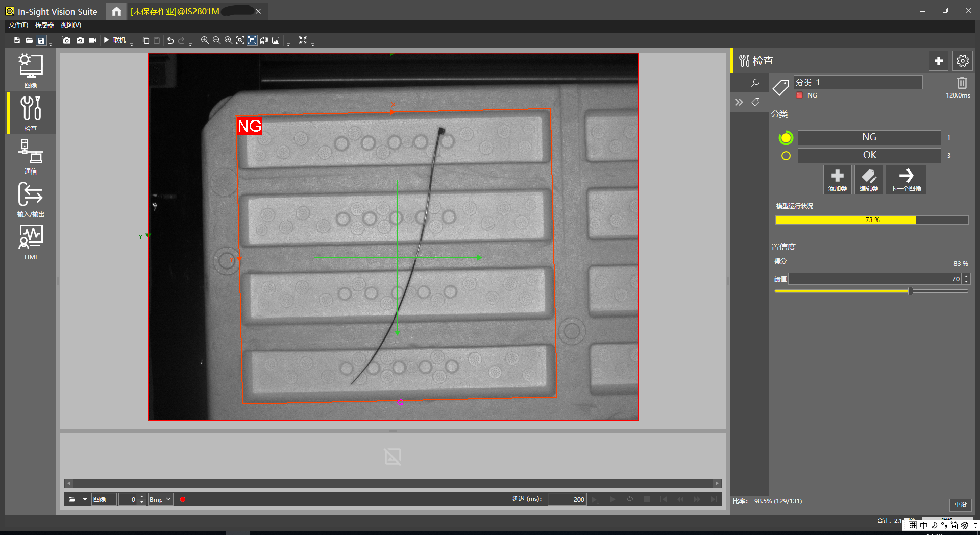Open the Bmp image format dropdown

click(160, 499)
